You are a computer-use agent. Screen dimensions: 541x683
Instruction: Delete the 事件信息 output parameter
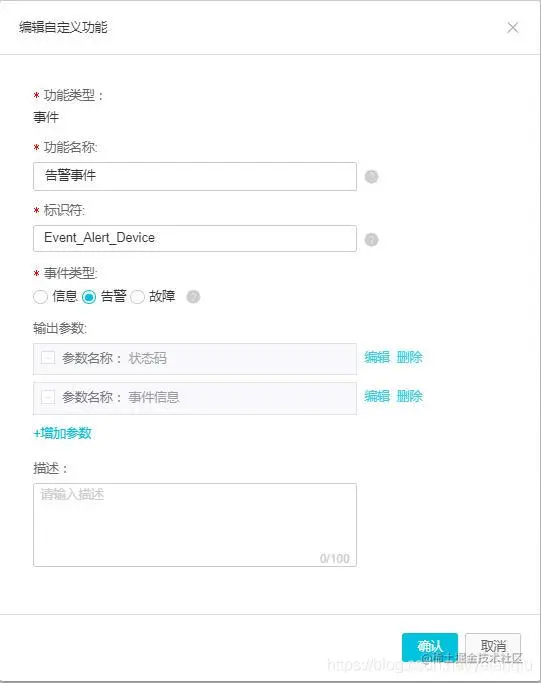[409, 396]
